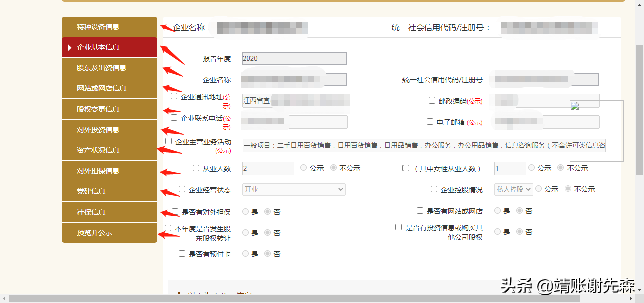Open the 企业经营状态 dropdown showing 开业

[293, 189]
